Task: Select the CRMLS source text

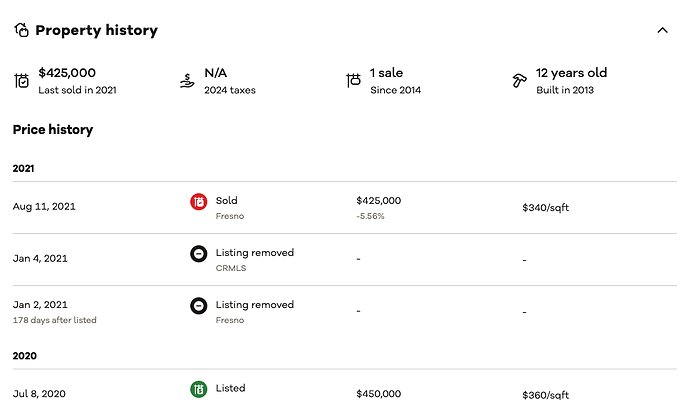Action: (231, 268)
